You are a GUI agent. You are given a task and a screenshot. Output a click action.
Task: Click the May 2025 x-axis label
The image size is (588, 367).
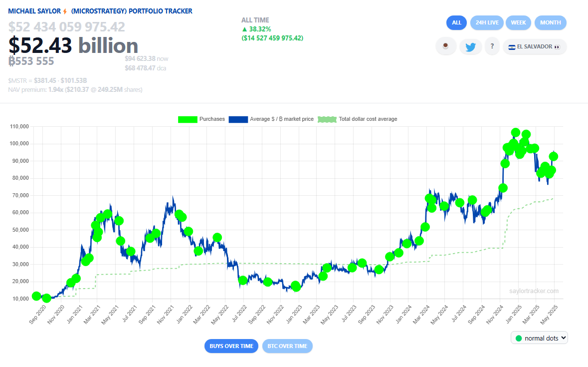tap(549, 314)
